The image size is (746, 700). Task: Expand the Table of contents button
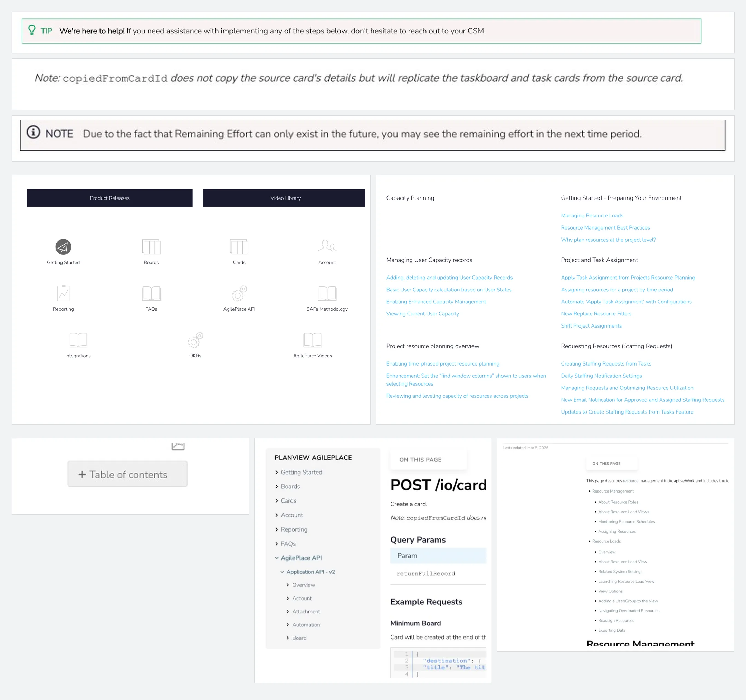(127, 474)
